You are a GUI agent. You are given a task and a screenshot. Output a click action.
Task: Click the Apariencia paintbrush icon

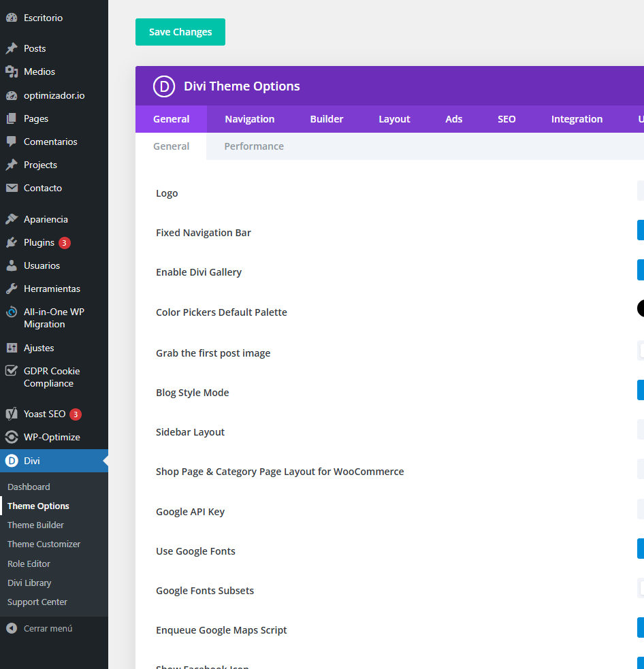click(12, 219)
